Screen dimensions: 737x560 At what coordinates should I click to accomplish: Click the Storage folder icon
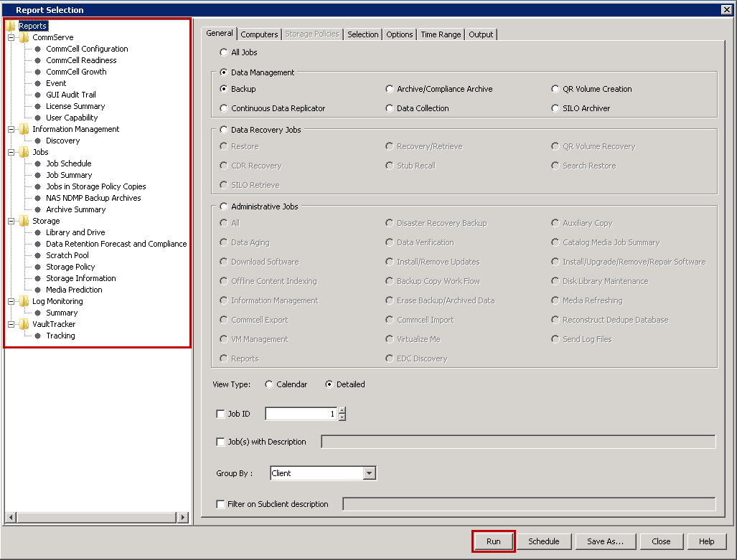point(24,221)
